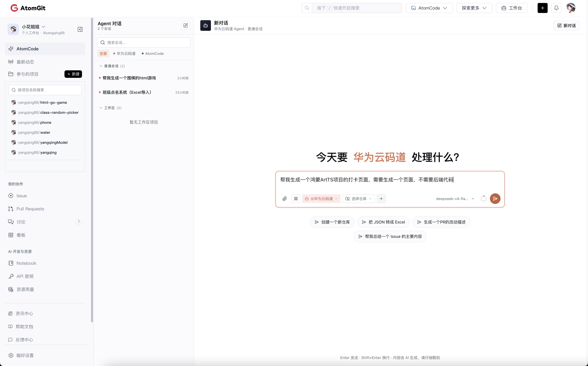Focus the 搜索会话 search field
The width and height of the screenshot is (588, 366).
pos(144,43)
